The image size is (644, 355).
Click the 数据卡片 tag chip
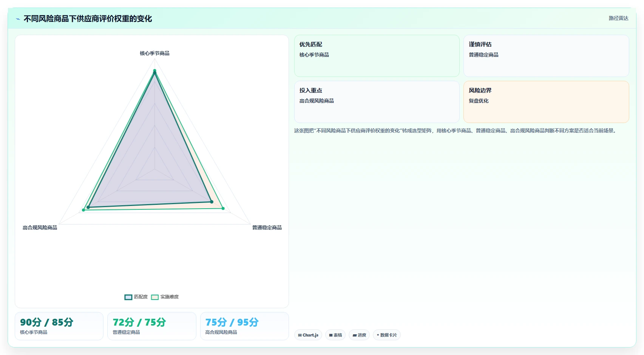coord(387,335)
